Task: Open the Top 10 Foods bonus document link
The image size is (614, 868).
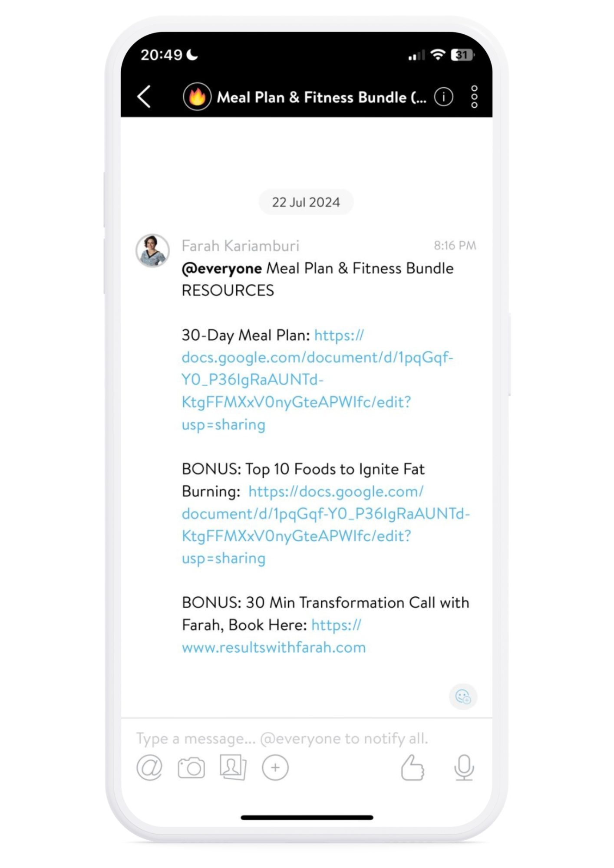Action: tap(326, 525)
